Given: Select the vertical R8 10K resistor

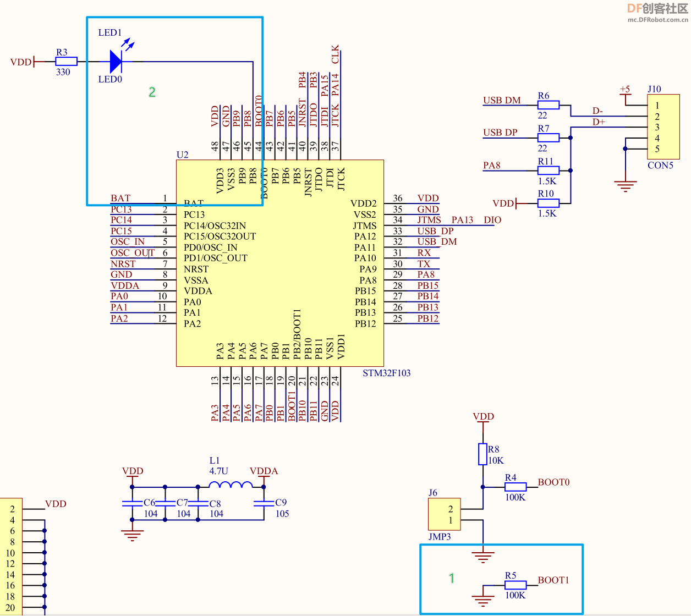Looking at the screenshot, I should click(482, 454).
